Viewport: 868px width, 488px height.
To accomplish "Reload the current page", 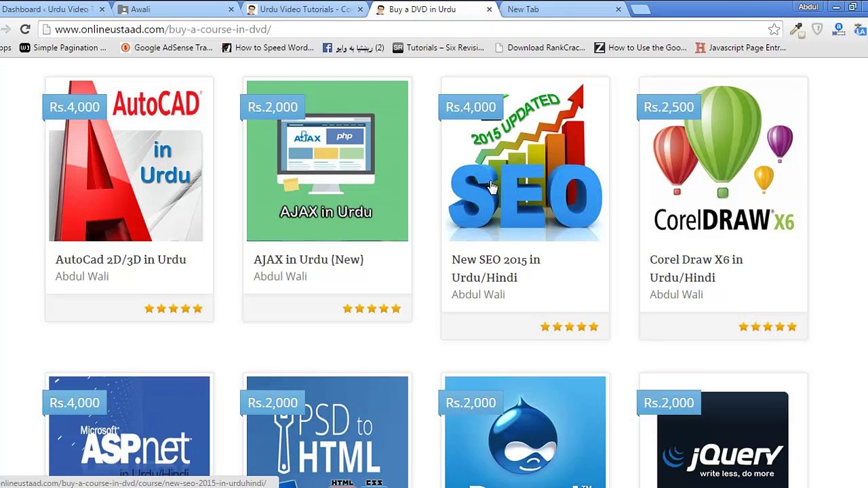I will 25,29.
